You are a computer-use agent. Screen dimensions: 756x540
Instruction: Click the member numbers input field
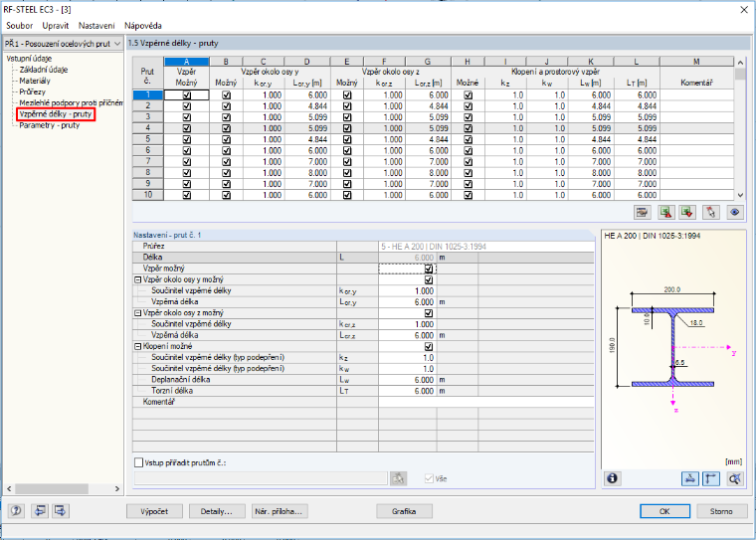[261, 478]
